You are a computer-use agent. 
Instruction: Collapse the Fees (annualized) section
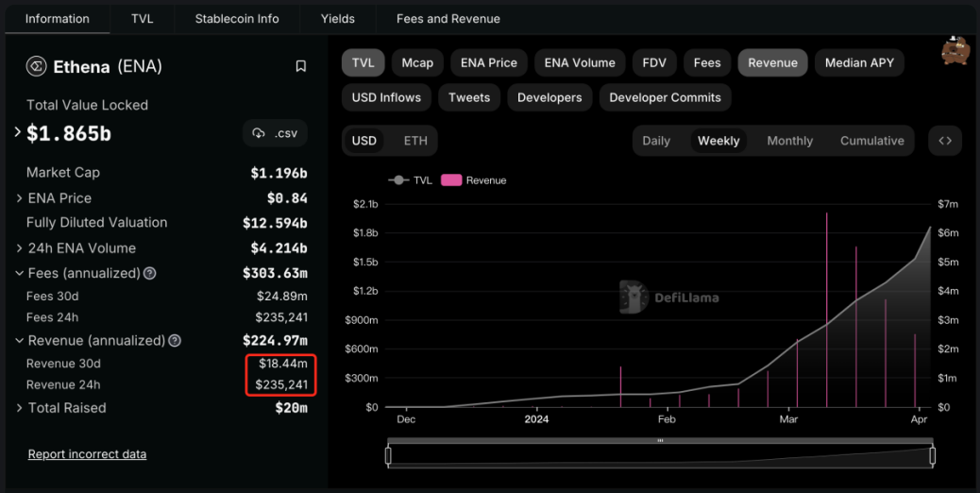point(20,274)
